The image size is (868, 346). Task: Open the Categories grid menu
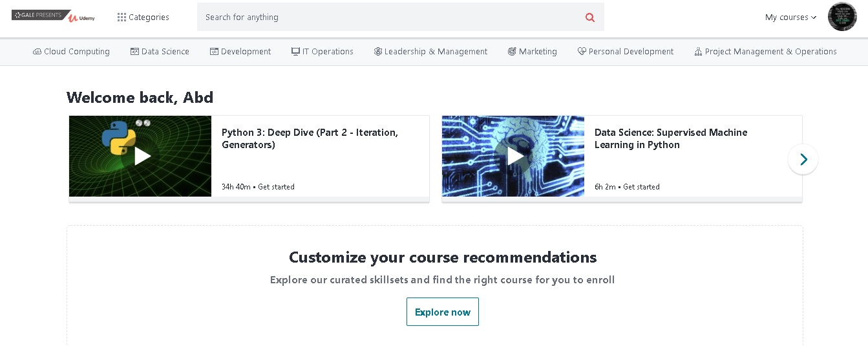[x=143, y=17]
